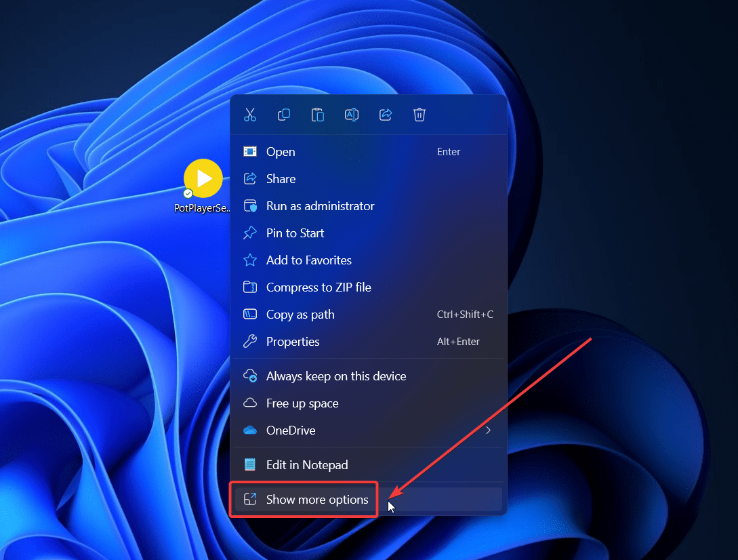Click the OneDrive cloud icon
Image resolution: width=738 pixels, height=560 pixels.
click(250, 430)
